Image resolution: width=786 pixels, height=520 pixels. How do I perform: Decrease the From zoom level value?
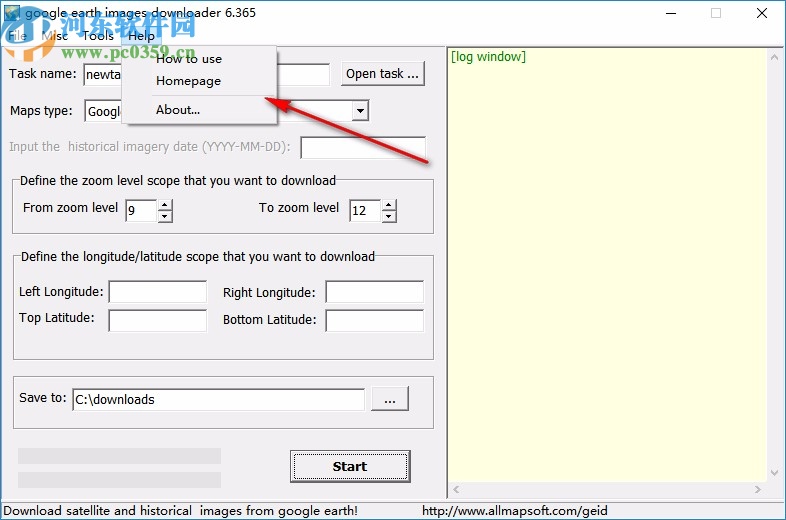click(x=164, y=216)
